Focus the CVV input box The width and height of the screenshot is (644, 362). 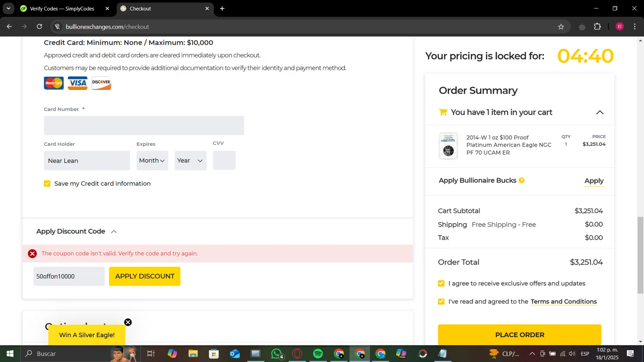224,160
